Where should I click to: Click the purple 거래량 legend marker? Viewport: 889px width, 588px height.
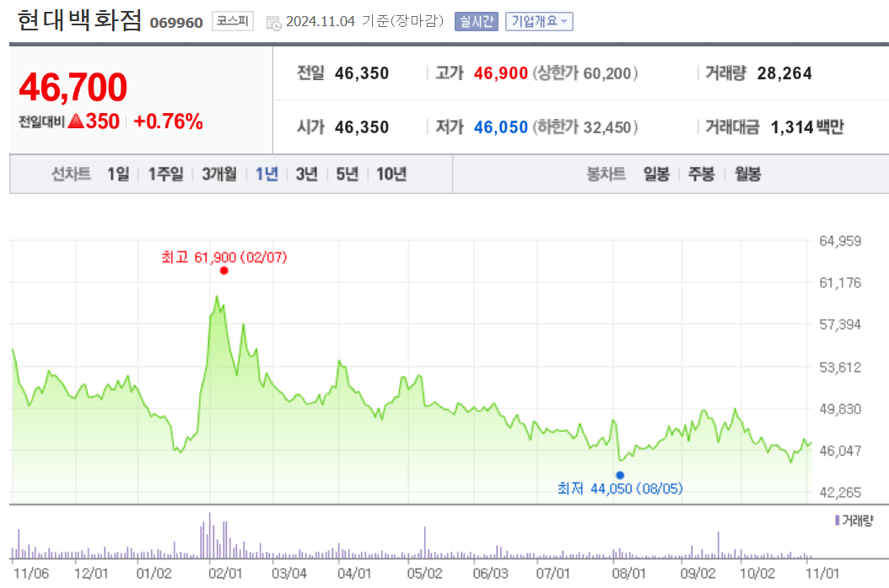(x=837, y=520)
